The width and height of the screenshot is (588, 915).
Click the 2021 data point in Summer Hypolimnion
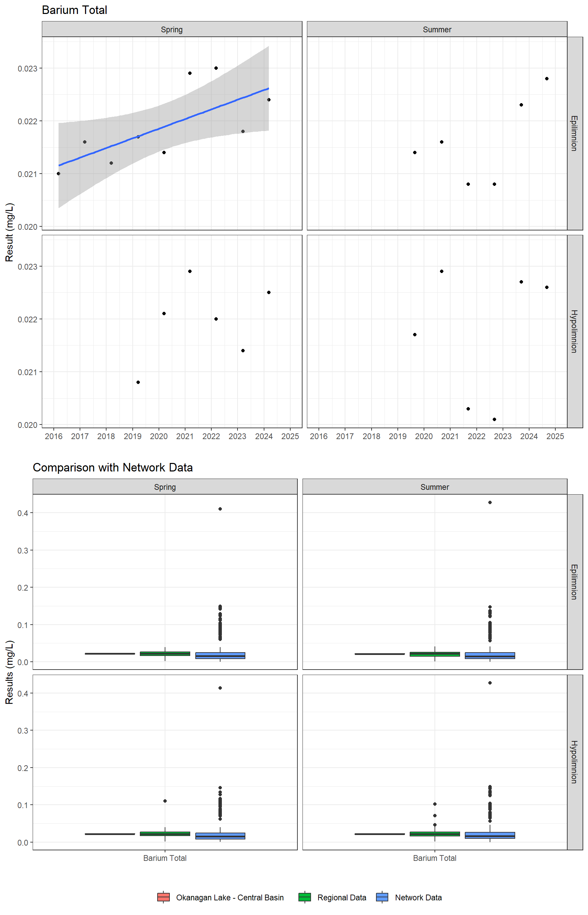[468, 408]
